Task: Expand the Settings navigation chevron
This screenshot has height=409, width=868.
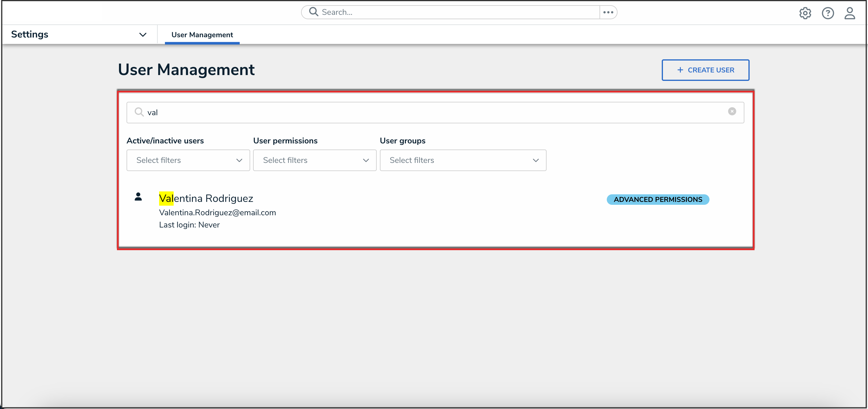Action: 143,35
